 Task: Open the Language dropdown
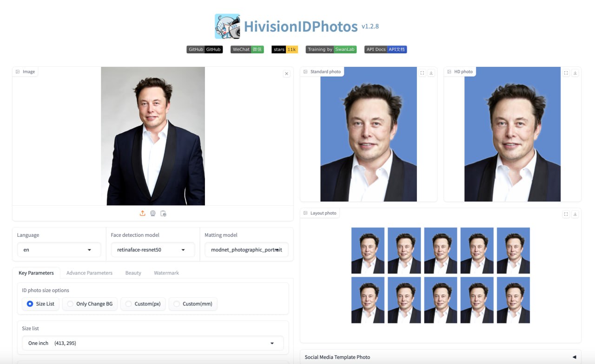(59, 250)
